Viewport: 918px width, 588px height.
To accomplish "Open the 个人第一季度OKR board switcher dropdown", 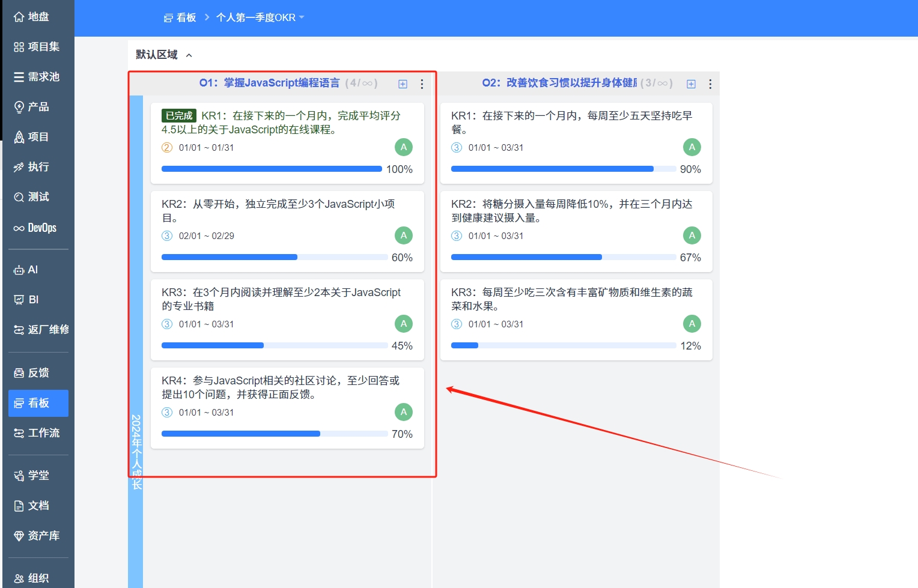I will pos(303,17).
